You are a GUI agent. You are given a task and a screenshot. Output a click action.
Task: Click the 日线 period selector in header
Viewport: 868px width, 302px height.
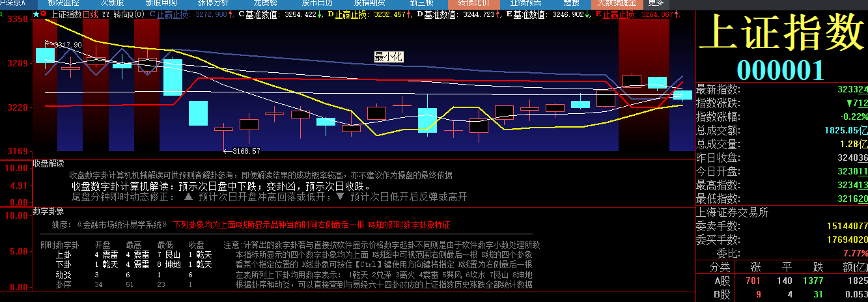[x=90, y=14]
